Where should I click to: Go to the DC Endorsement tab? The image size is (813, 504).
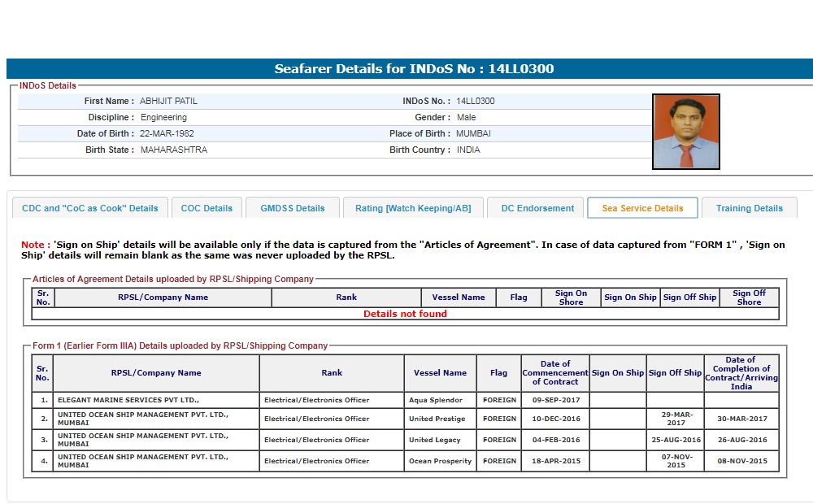click(537, 208)
